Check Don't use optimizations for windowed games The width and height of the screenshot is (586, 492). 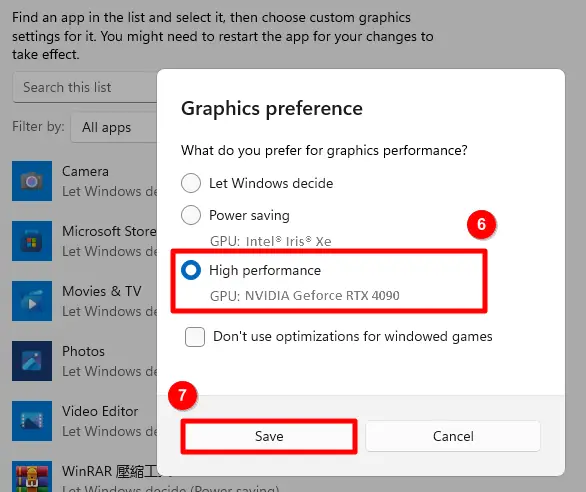(x=195, y=337)
